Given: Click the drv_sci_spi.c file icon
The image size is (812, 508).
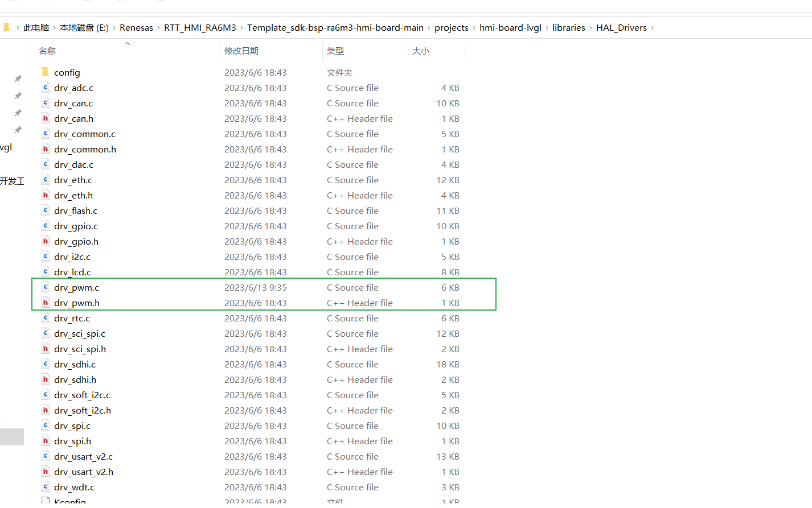Looking at the screenshot, I should [46, 333].
